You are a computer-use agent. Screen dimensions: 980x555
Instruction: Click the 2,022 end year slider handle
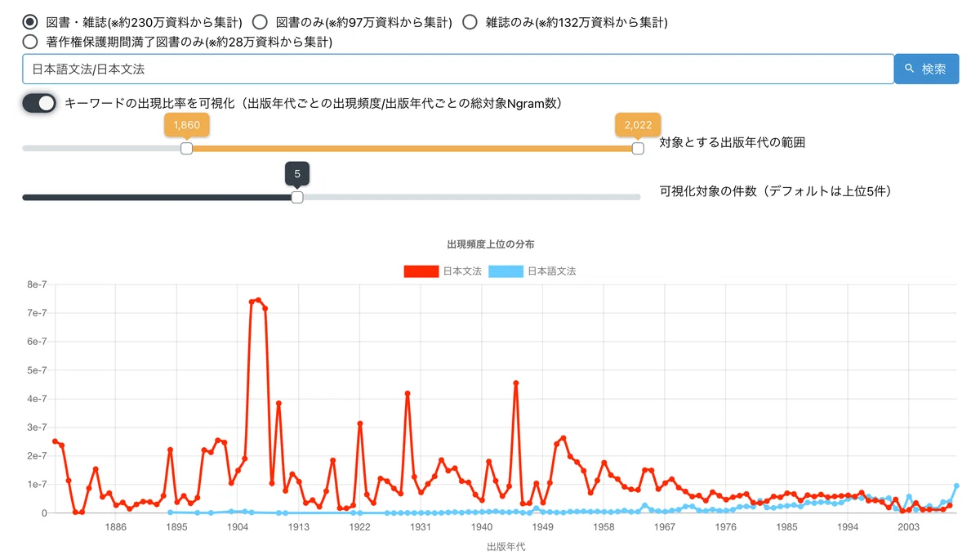(638, 149)
